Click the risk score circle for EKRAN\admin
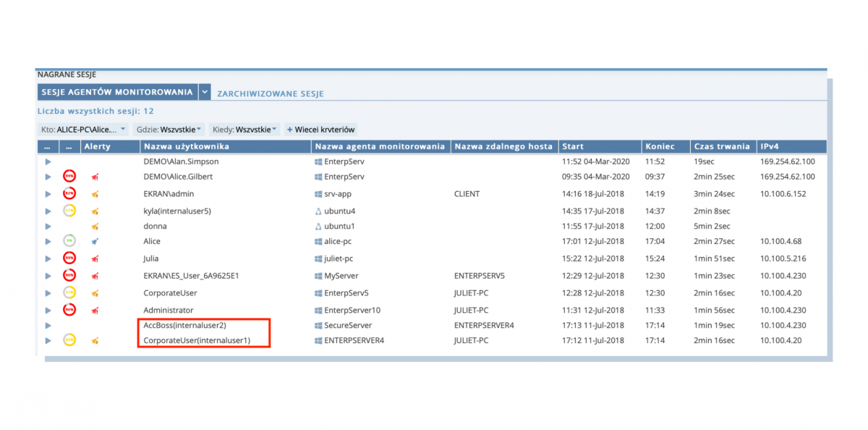 [69, 194]
